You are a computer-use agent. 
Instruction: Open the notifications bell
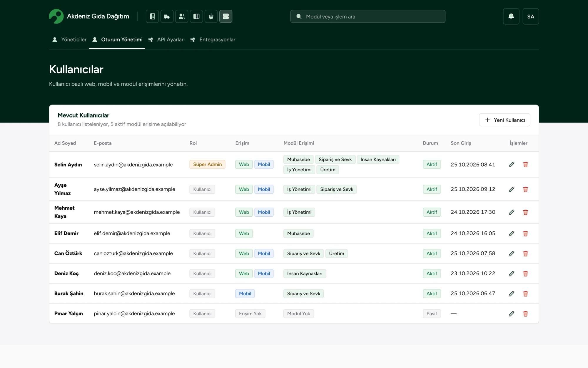coord(511,16)
